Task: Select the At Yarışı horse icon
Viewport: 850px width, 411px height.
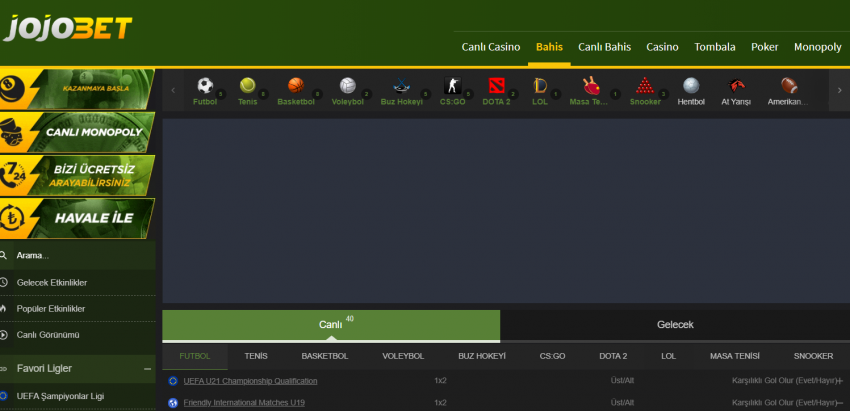Action: 736,85
